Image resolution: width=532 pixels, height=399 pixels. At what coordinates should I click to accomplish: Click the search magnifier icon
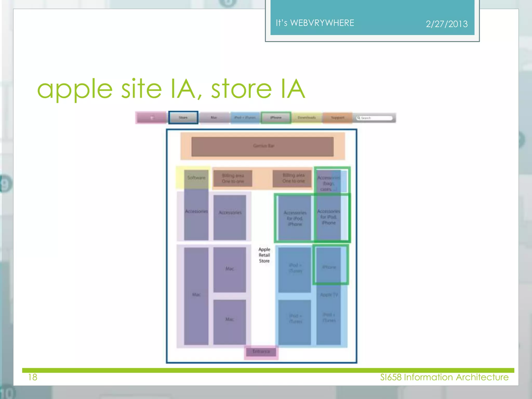coord(359,118)
